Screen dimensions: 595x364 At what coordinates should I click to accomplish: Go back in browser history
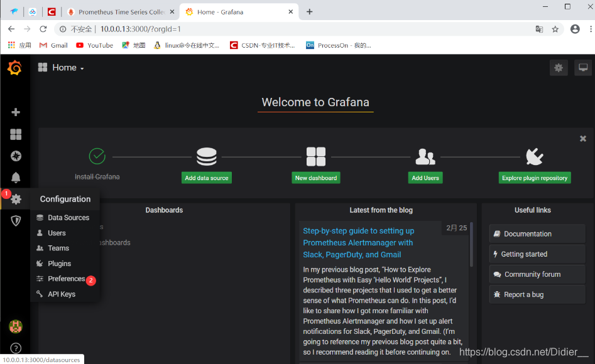(11, 29)
